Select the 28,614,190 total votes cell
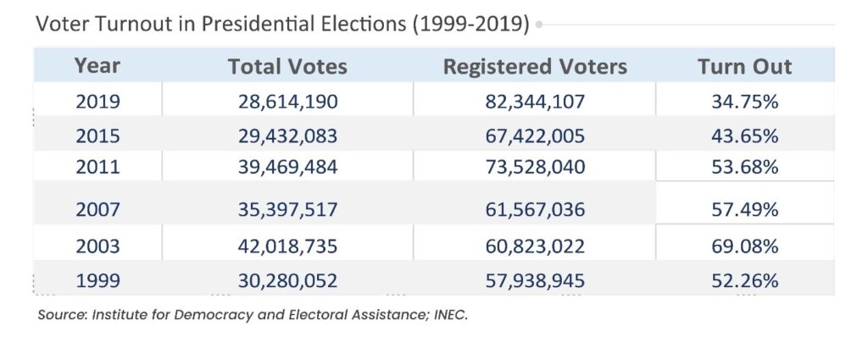 [x=287, y=102]
